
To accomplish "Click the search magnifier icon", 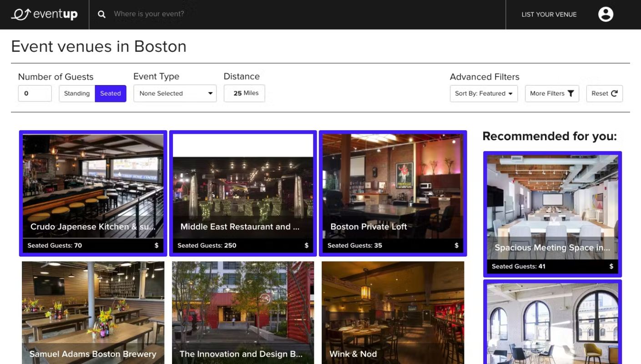I will click(102, 15).
